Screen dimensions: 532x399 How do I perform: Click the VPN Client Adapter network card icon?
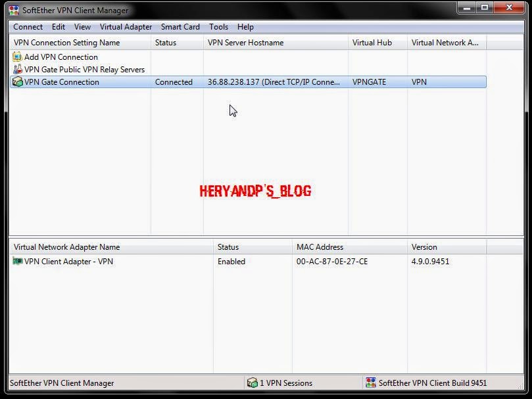[x=17, y=261]
